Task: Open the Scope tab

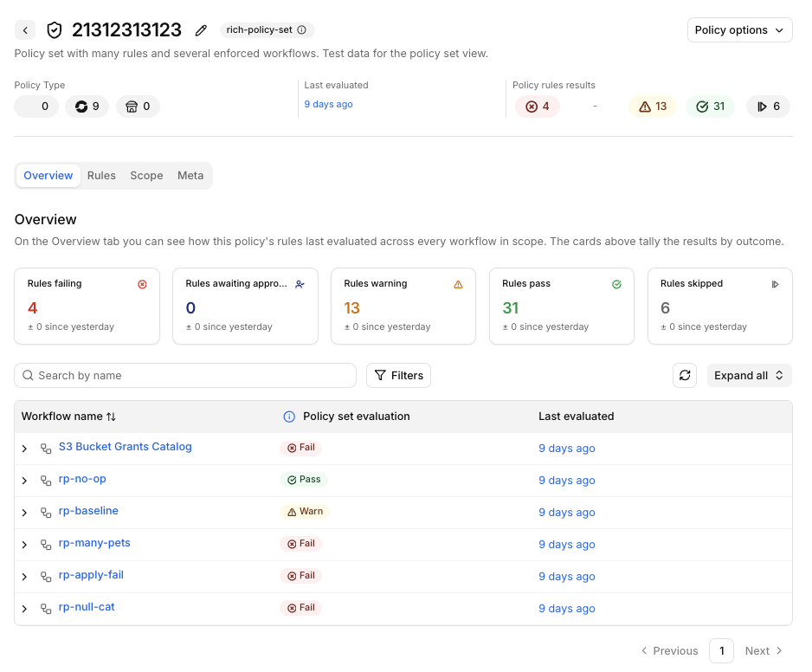Action: click(x=146, y=176)
